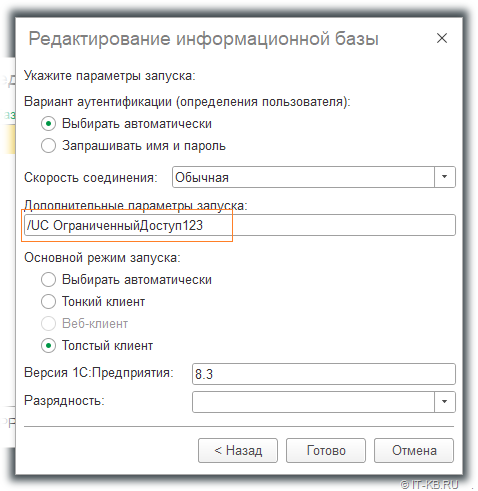The width and height of the screenshot is (478, 491).
Task: Click the IT-KB.RU watermark text
Action: pyautogui.click(x=430, y=484)
